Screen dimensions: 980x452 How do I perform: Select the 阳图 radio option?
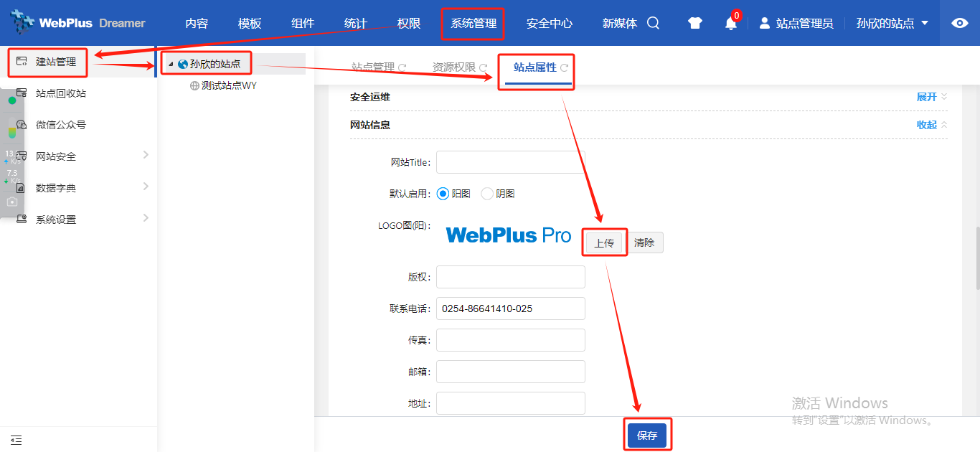443,194
